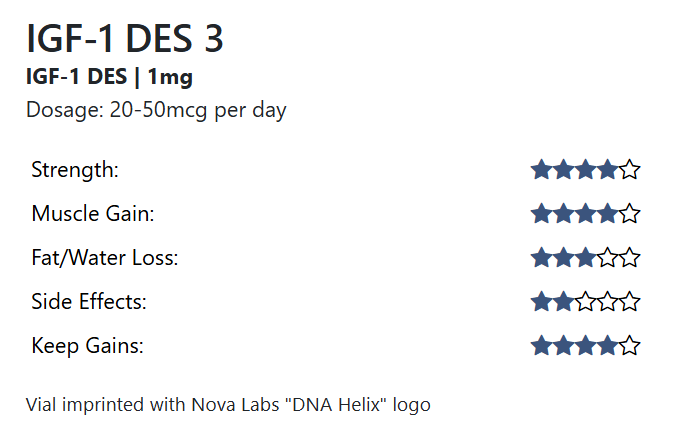Click the first star for Muscle Gain

541,214
